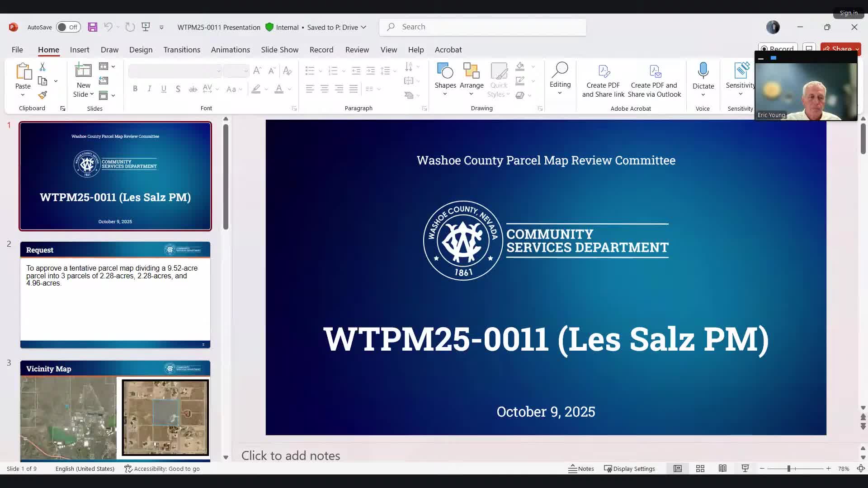Toggle AutoSave switch on
The width and height of the screenshot is (868, 488).
tap(68, 27)
